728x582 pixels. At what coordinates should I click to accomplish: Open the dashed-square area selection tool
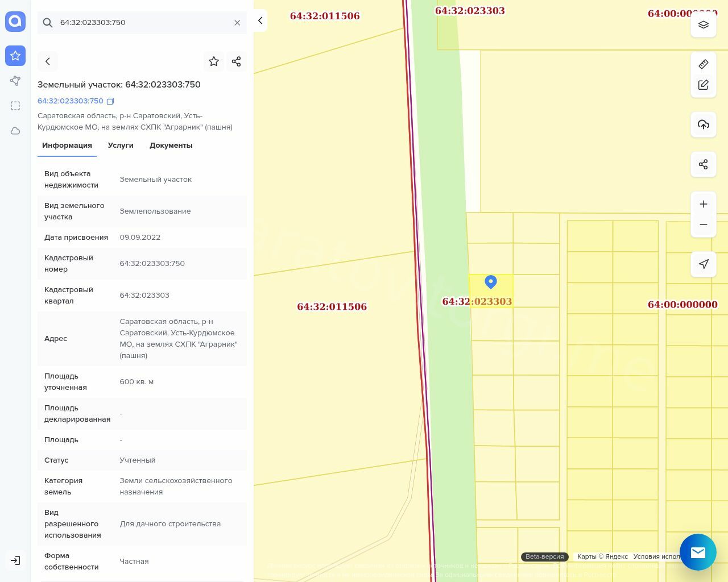(x=15, y=106)
